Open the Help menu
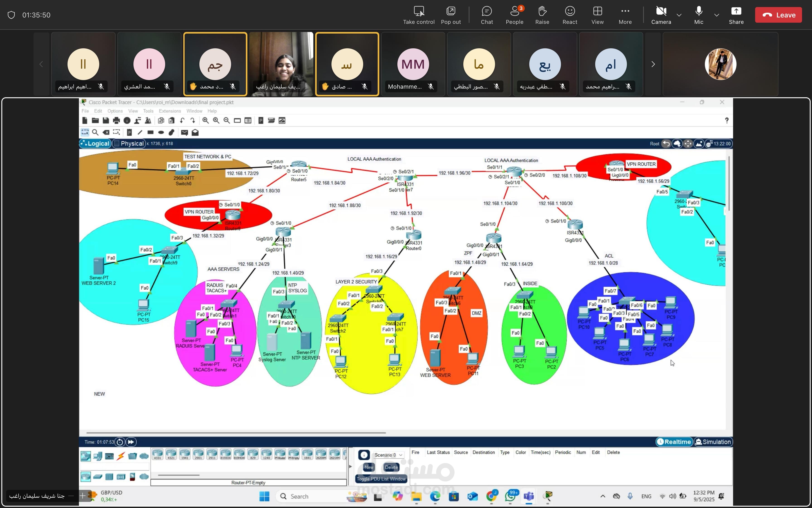The width and height of the screenshot is (812, 508). (x=212, y=111)
